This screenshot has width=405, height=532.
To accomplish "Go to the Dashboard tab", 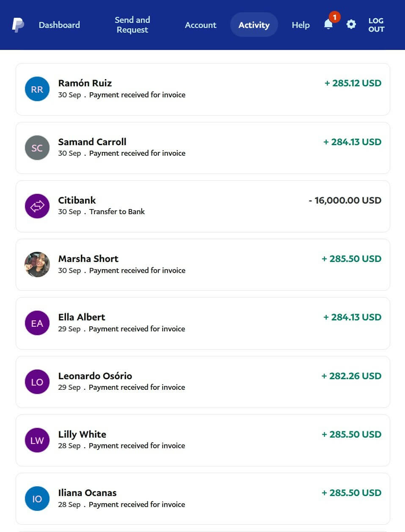I will tap(59, 25).
